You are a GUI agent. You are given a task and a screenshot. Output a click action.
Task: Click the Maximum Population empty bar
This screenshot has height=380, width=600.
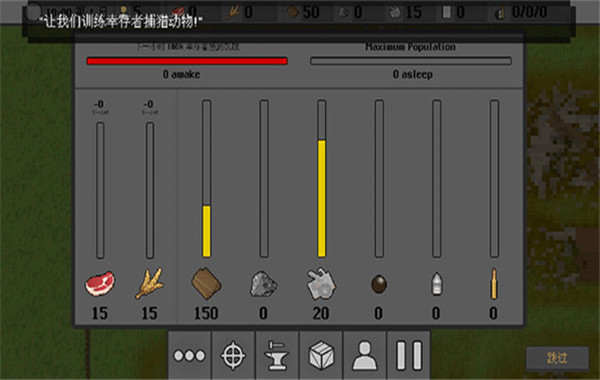click(x=411, y=61)
